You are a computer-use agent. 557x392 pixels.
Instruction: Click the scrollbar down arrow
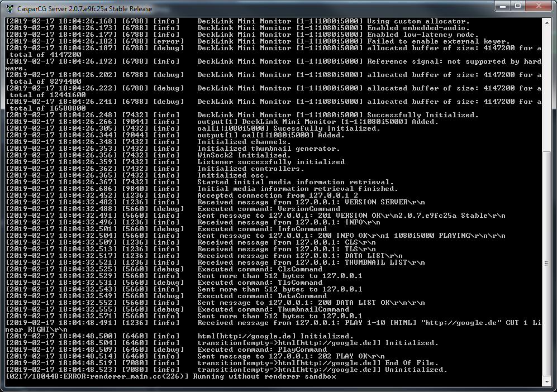(547, 382)
